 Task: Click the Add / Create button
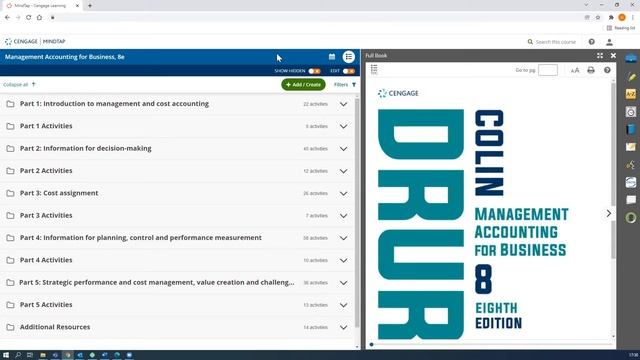pos(303,84)
